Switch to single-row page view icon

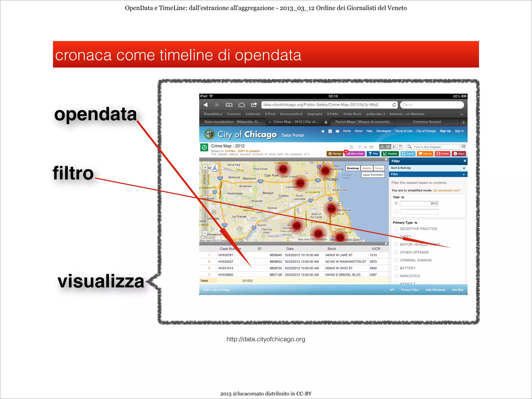(400, 147)
